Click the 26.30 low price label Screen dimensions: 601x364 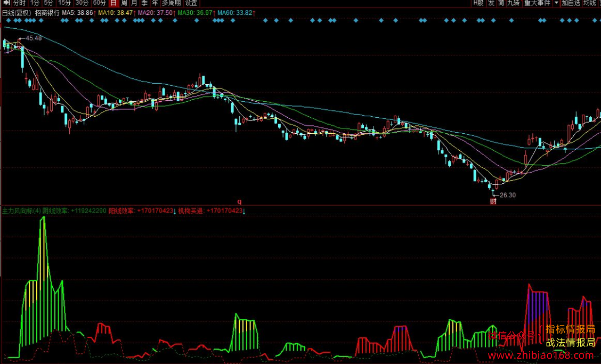(508, 195)
